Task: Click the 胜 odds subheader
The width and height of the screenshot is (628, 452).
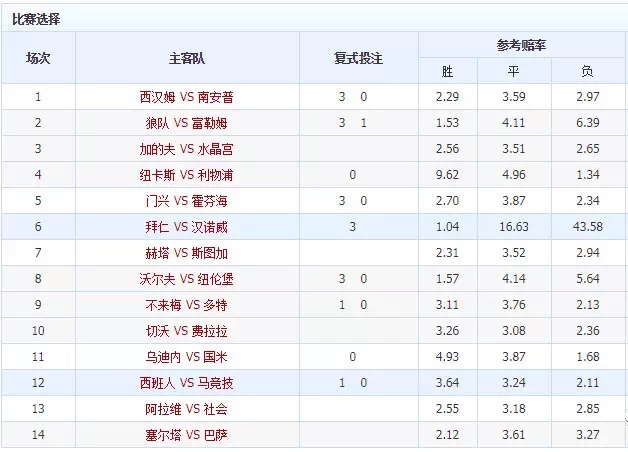Action: pyautogui.click(x=447, y=72)
